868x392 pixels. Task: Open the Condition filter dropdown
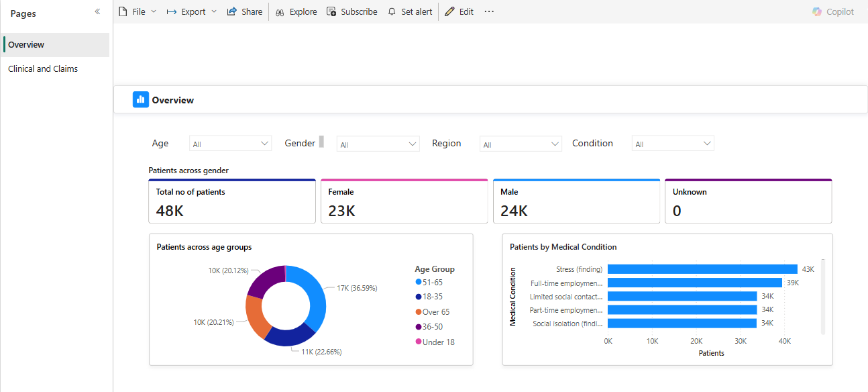point(673,144)
